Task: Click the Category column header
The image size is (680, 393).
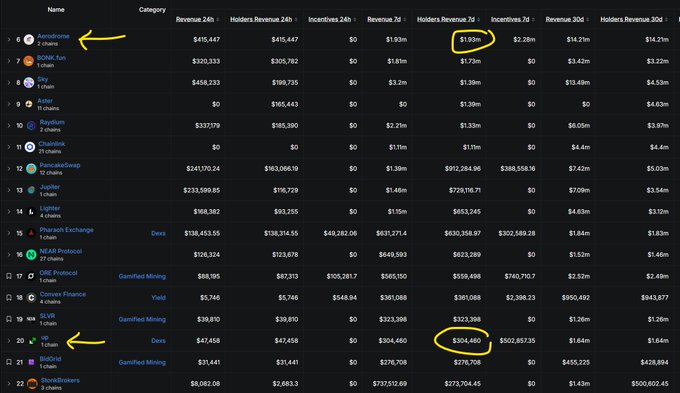Action: [152, 10]
